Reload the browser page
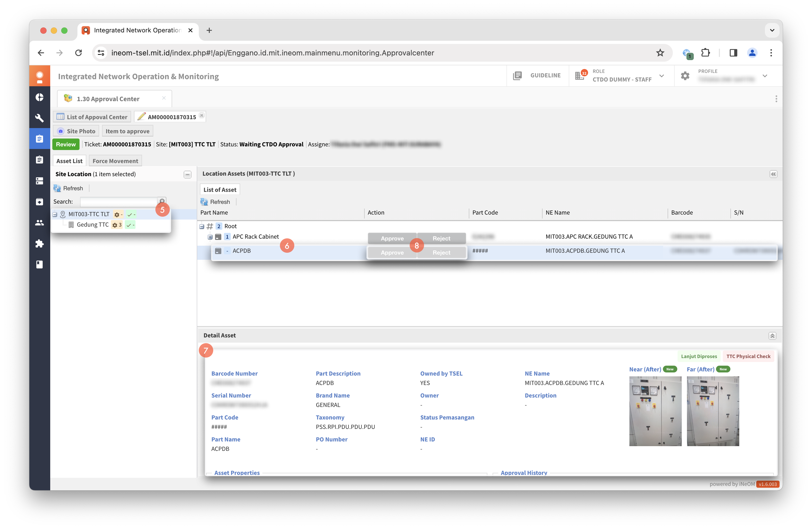 (78, 53)
